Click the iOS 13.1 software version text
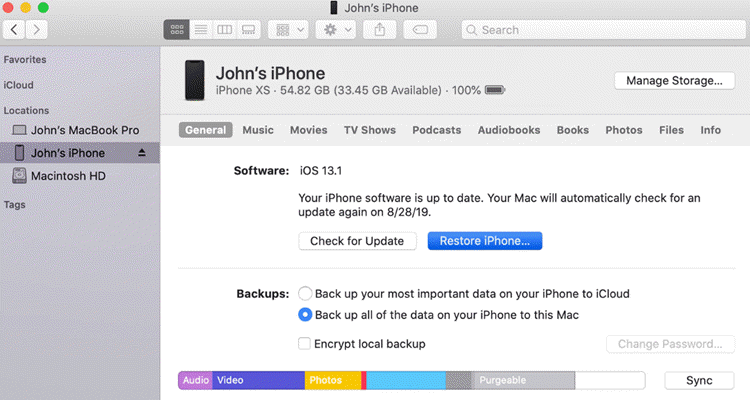 (321, 171)
